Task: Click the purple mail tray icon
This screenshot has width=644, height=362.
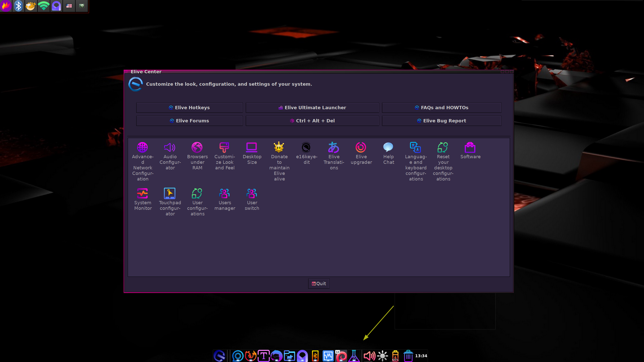Action: [56, 6]
